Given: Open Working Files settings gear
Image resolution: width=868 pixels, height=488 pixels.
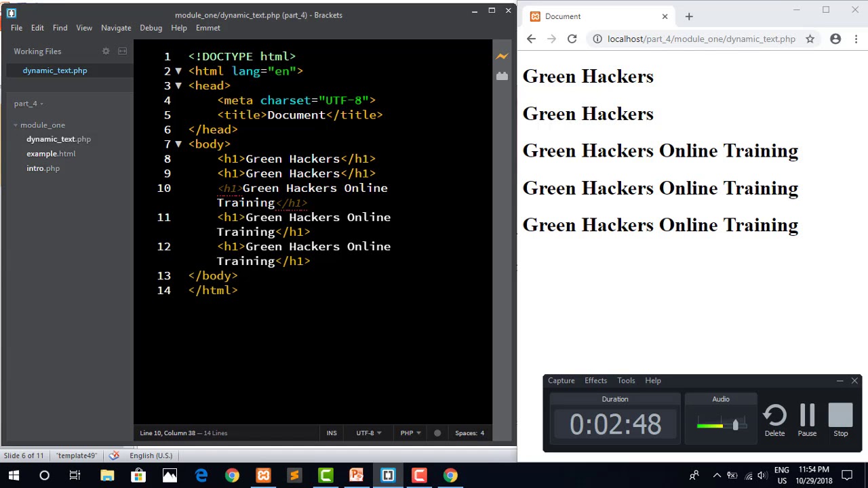Looking at the screenshot, I should (x=106, y=52).
